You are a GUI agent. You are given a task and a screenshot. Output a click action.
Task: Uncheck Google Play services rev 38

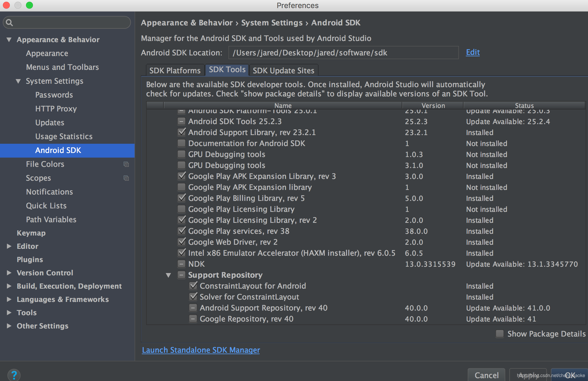tap(181, 231)
